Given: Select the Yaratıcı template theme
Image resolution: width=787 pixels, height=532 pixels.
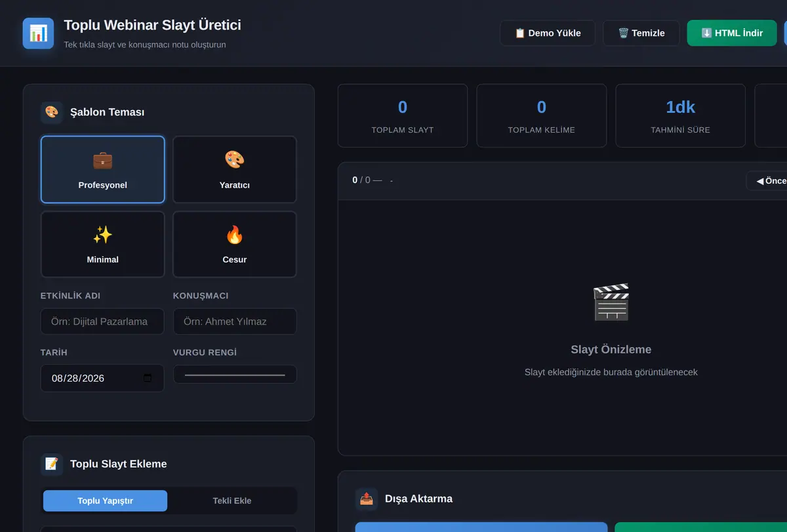Looking at the screenshot, I should [235, 169].
